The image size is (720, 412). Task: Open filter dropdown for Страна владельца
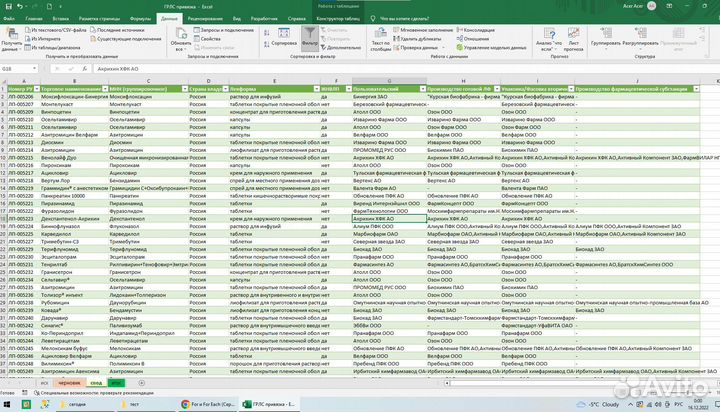click(225, 89)
